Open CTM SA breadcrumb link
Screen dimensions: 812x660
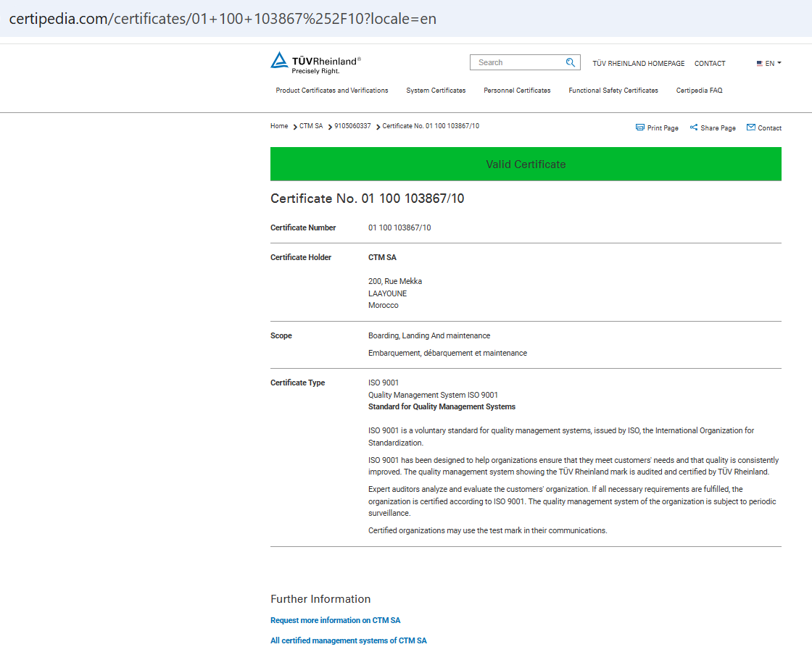311,126
